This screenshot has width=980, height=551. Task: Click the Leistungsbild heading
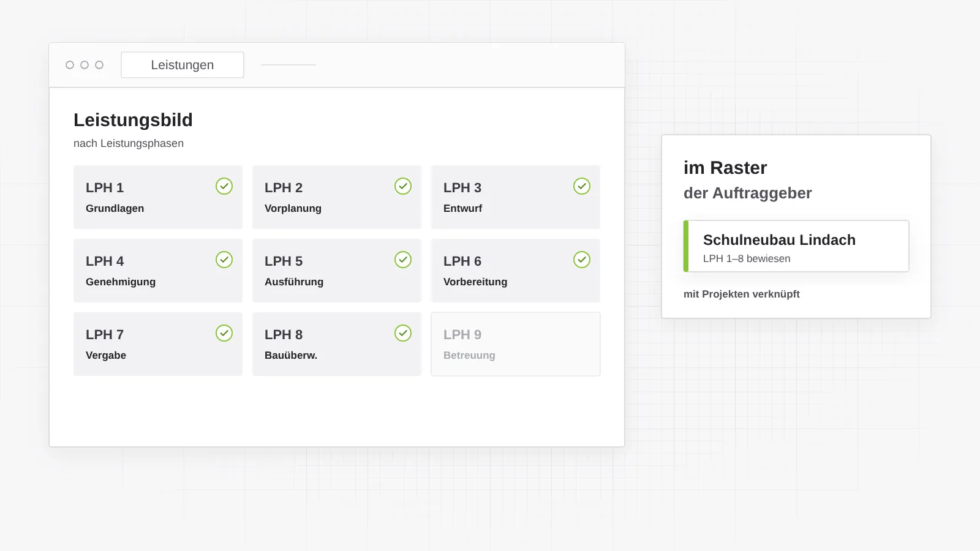(x=133, y=120)
